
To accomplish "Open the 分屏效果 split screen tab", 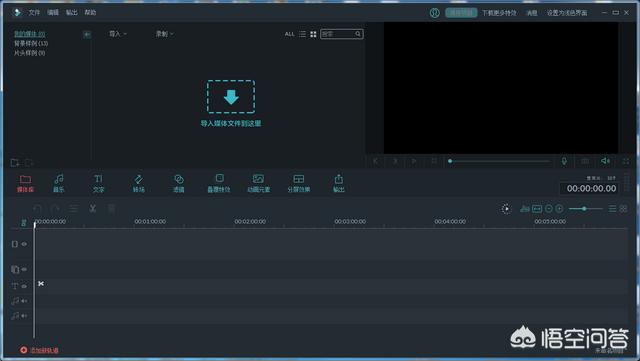I will (x=299, y=184).
